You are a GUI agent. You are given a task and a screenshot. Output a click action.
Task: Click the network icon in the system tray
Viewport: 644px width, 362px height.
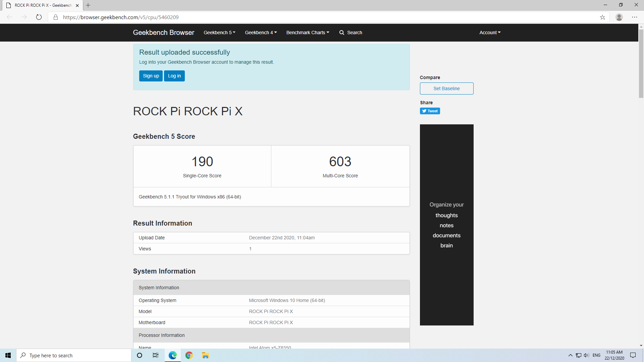point(579,355)
